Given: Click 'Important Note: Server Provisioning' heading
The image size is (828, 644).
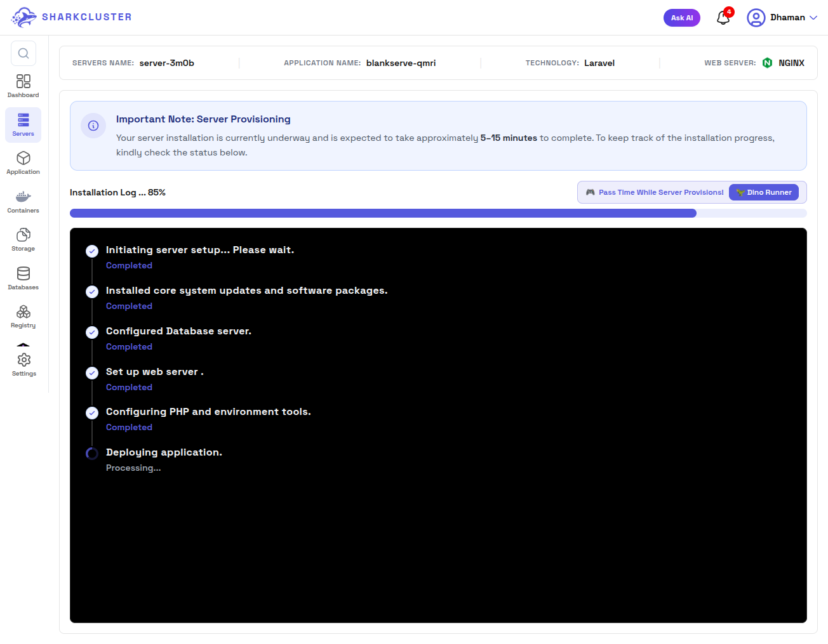Looking at the screenshot, I should (203, 119).
